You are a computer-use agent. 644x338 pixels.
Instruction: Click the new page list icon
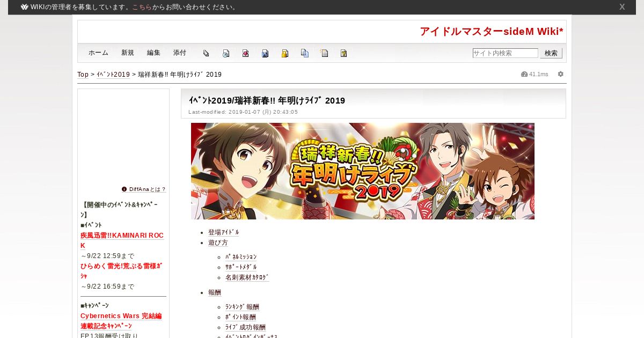pyautogui.click(x=324, y=53)
